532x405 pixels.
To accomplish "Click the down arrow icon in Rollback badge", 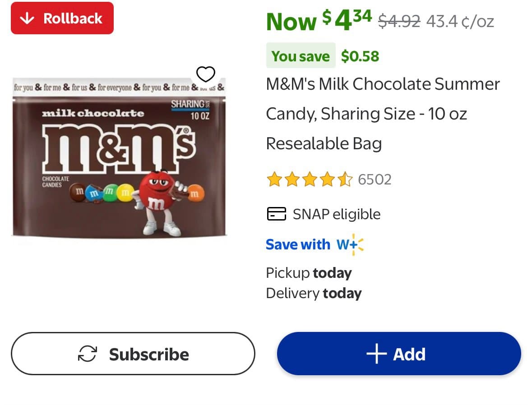I will (28, 18).
